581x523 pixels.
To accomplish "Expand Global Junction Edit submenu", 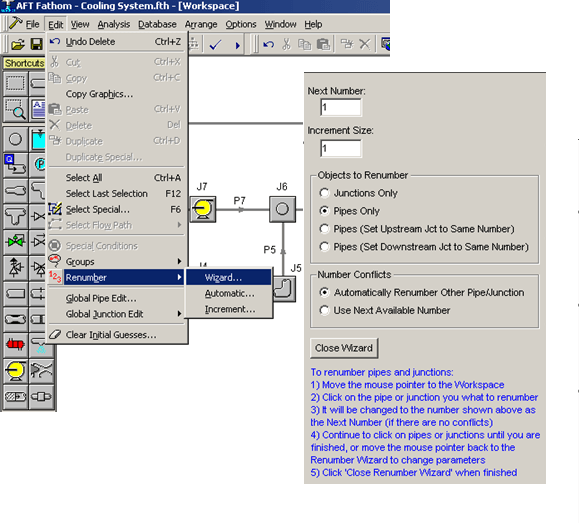I will tap(116, 314).
